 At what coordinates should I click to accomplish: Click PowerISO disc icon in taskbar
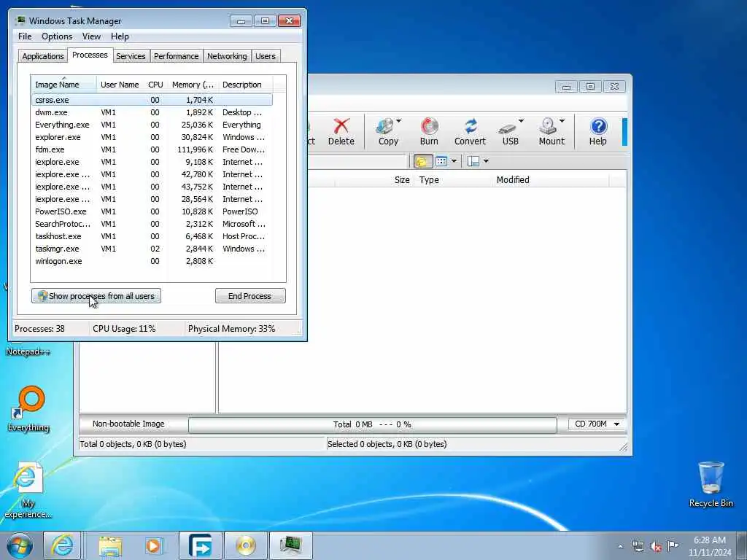pos(245,545)
